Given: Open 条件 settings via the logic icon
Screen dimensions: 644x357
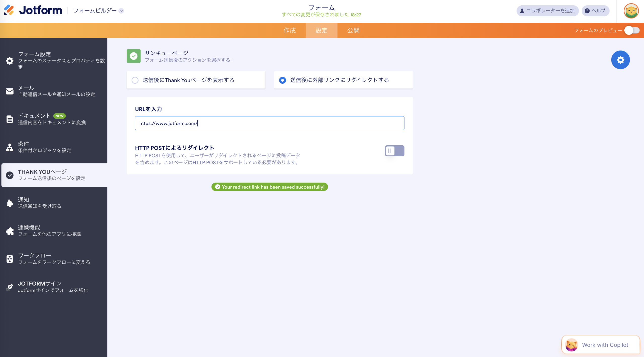Looking at the screenshot, I should tap(10, 147).
